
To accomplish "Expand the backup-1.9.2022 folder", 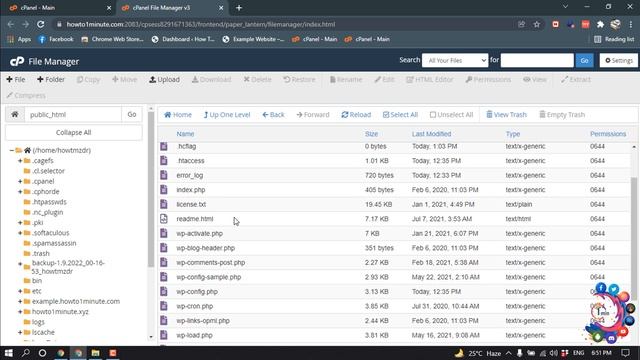I will tap(20, 264).
